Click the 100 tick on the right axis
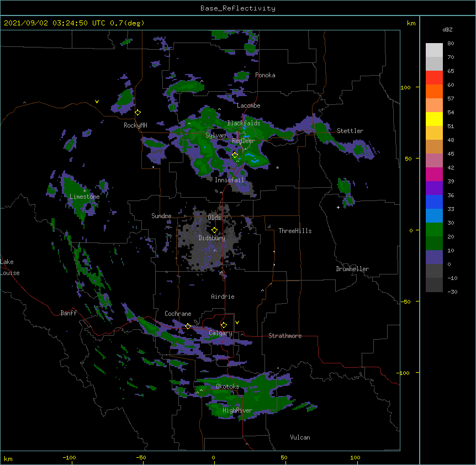Image resolution: width=476 pixels, height=465 pixels. 405,87
